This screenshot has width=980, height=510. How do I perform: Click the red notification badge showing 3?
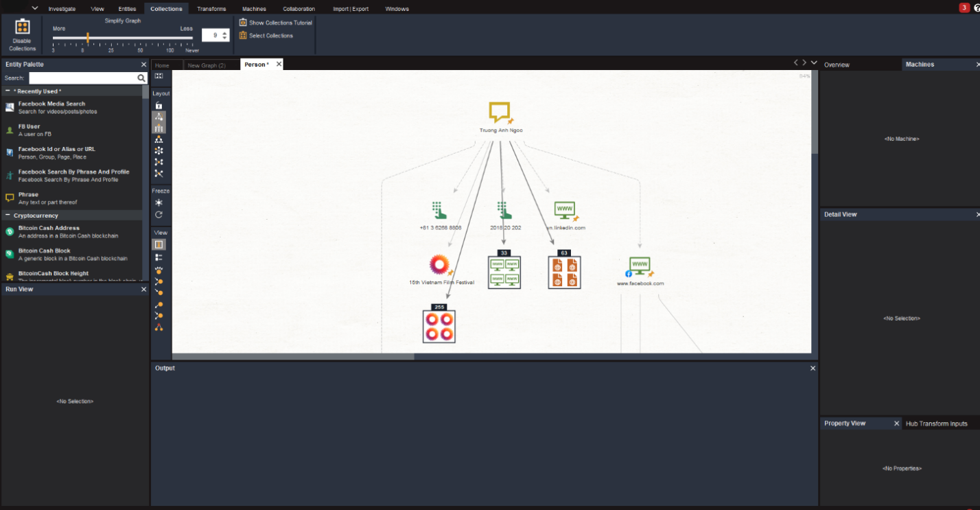pos(964,8)
